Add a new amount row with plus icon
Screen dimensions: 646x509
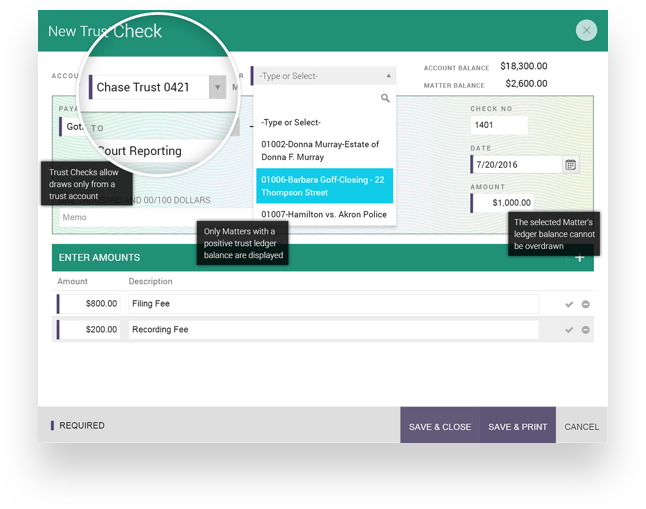[580, 258]
